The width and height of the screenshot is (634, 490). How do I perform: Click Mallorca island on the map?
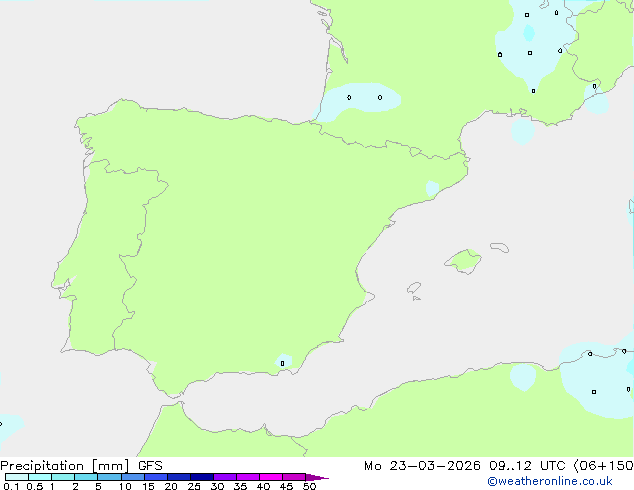point(464,261)
